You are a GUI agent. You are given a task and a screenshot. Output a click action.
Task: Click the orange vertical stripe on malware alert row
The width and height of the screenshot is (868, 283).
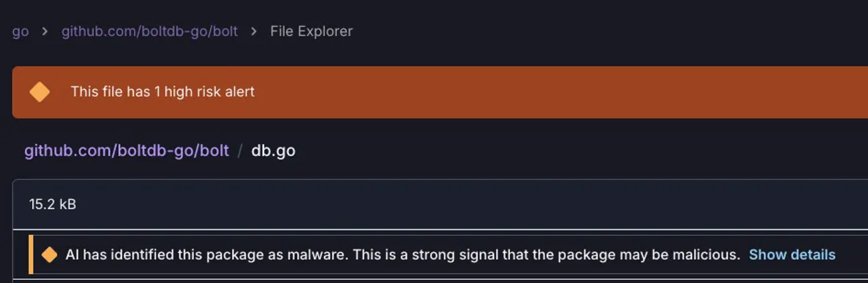pos(31,254)
